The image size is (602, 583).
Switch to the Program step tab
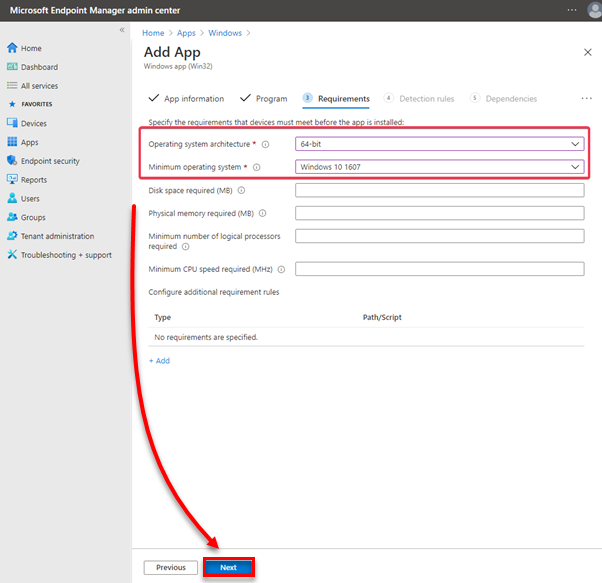click(263, 99)
